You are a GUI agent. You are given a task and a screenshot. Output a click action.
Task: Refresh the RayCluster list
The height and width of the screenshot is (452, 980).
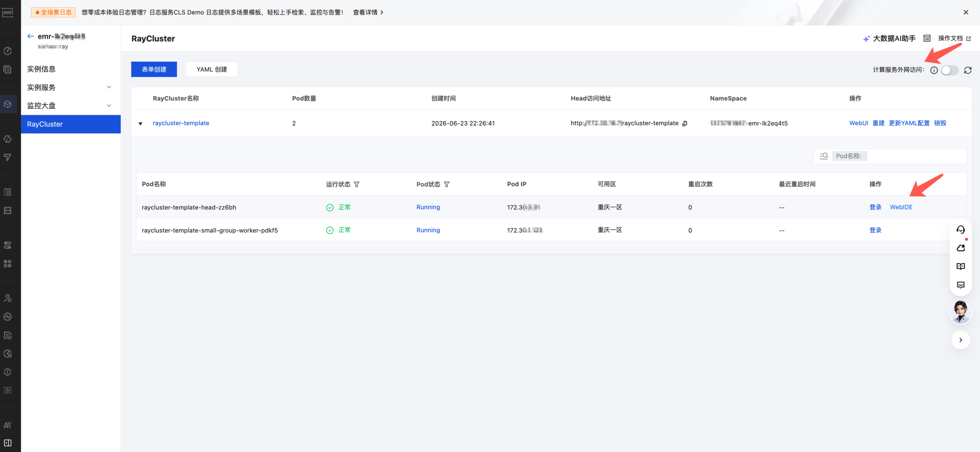[968, 70]
